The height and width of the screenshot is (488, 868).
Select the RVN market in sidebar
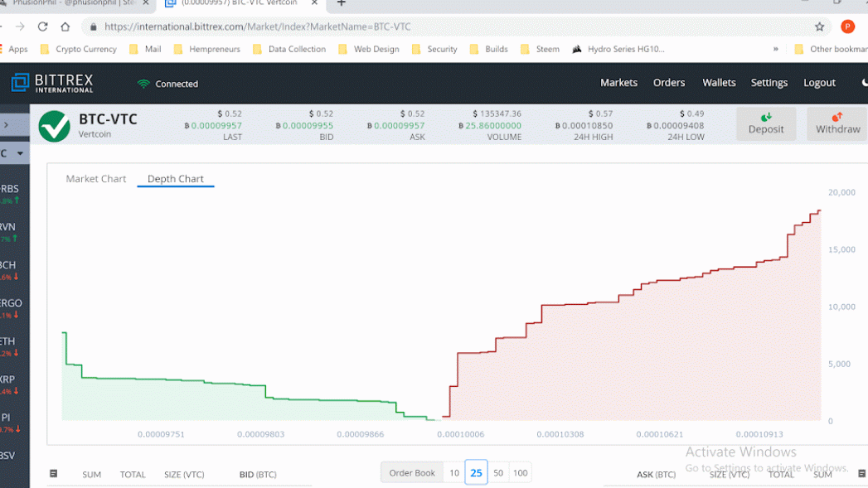pos(9,232)
